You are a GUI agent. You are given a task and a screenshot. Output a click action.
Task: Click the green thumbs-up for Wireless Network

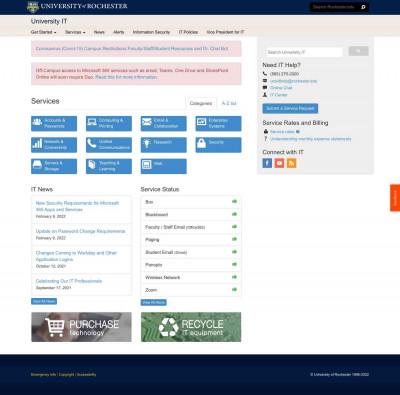pyautogui.click(x=234, y=277)
